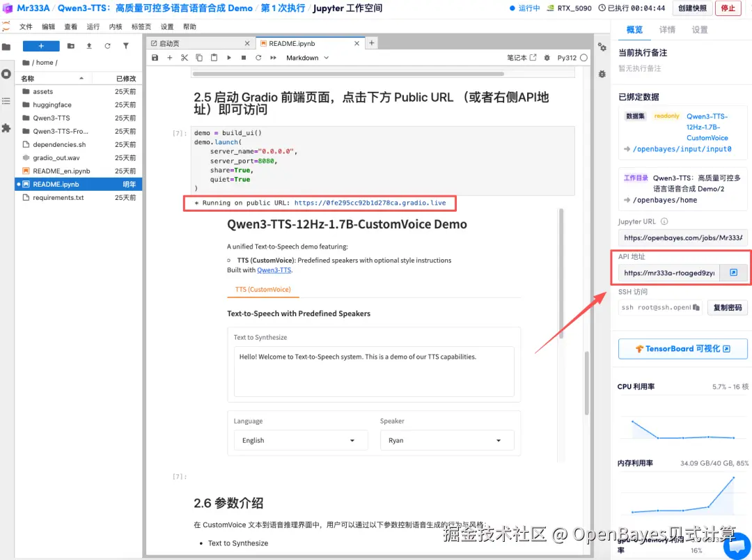Open the cell type Markdown dropdown
This screenshot has height=560, width=752.
click(x=308, y=58)
